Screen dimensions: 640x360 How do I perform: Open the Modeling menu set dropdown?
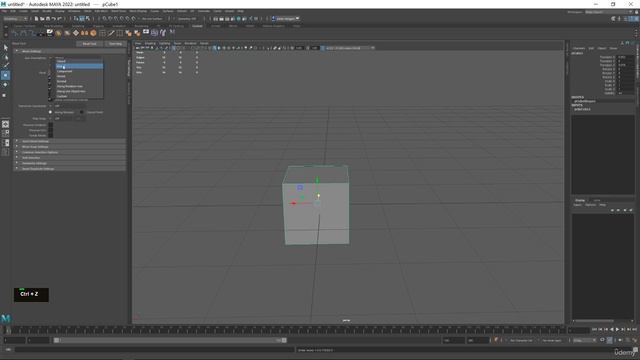[16, 18]
